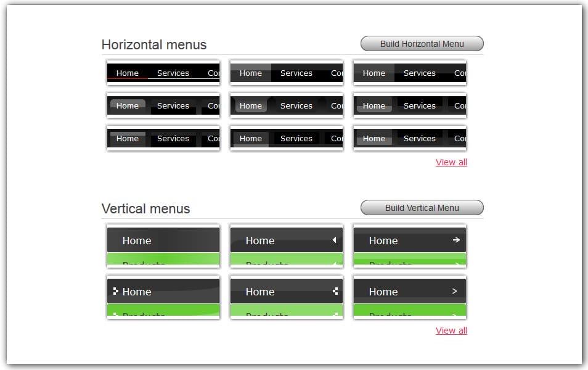Select the top-middle vertical menu template
This screenshot has width=588, height=370.
click(x=286, y=245)
